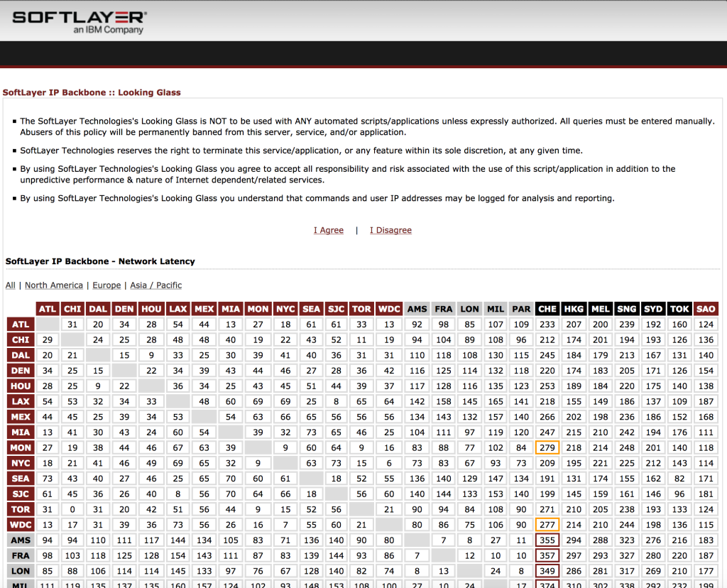Click the DEN column header

[124, 309]
